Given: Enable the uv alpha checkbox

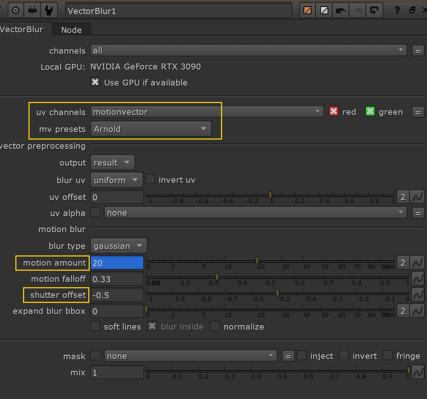Looking at the screenshot, I should click(x=95, y=212).
